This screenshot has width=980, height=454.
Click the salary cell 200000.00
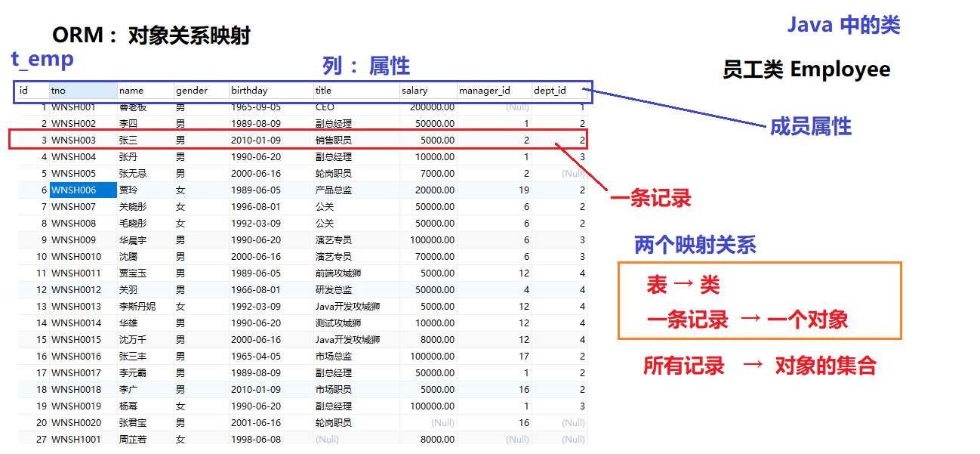click(x=428, y=107)
